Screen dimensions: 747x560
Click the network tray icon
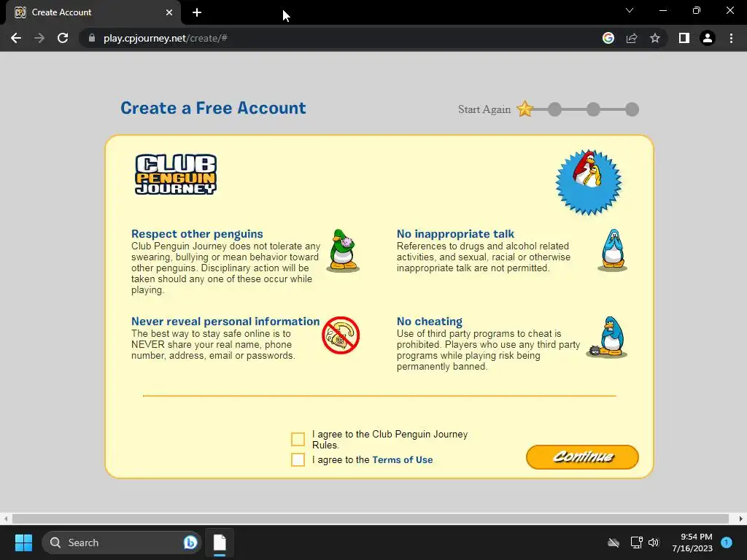coord(636,542)
